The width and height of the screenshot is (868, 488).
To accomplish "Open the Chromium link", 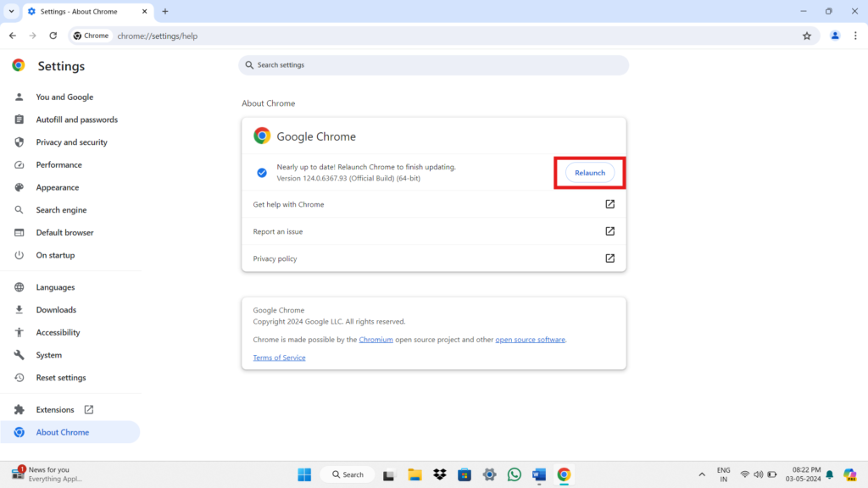I will pyautogui.click(x=376, y=340).
